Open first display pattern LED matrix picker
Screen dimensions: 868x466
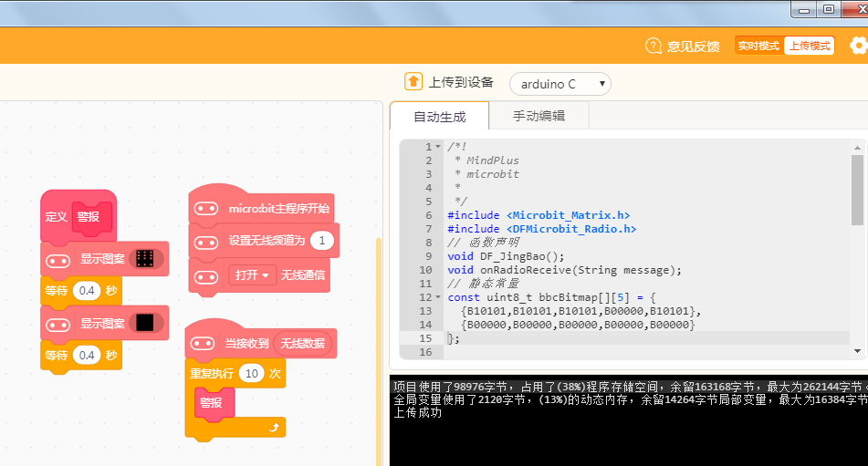(146, 259)
